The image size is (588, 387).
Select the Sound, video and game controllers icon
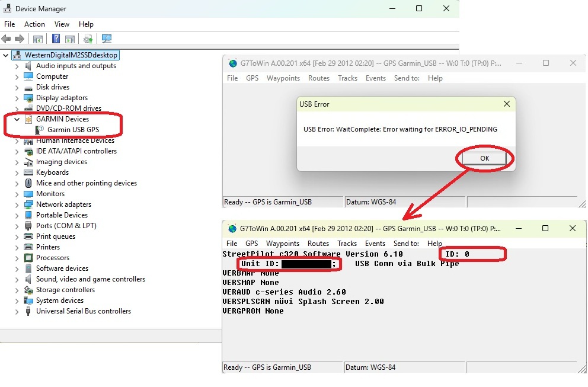(28, 279)
